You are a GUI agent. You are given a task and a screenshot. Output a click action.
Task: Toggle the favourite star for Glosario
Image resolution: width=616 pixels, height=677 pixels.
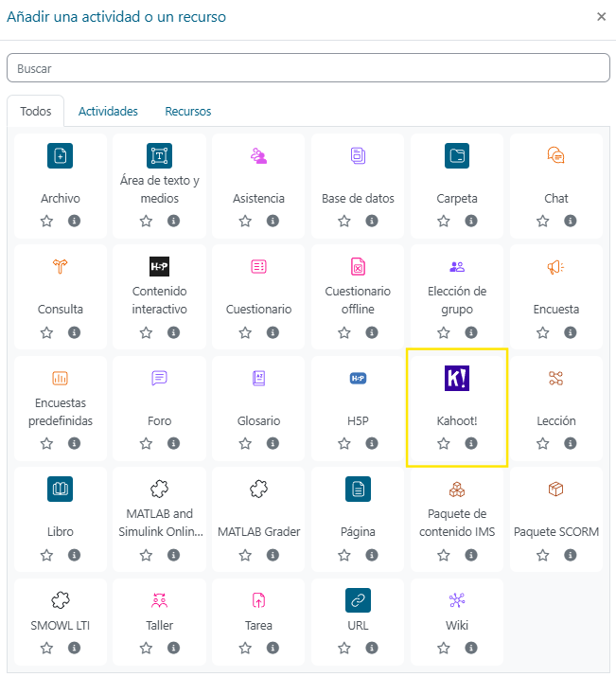tap(245, 444)
